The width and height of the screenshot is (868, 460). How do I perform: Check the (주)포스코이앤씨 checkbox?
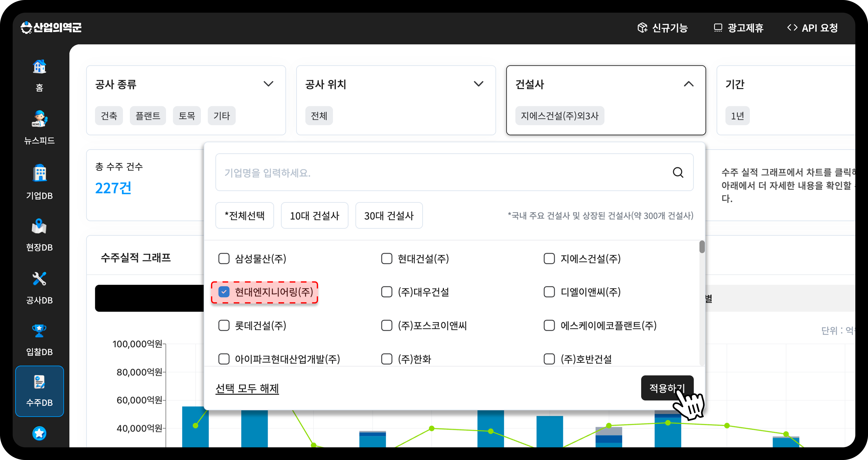pos(386,325)
